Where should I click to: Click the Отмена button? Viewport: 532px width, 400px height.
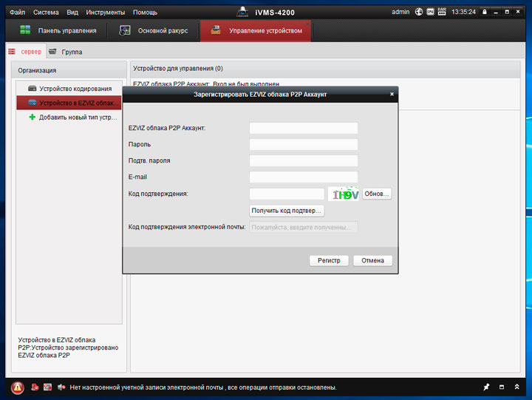(372, 260)
